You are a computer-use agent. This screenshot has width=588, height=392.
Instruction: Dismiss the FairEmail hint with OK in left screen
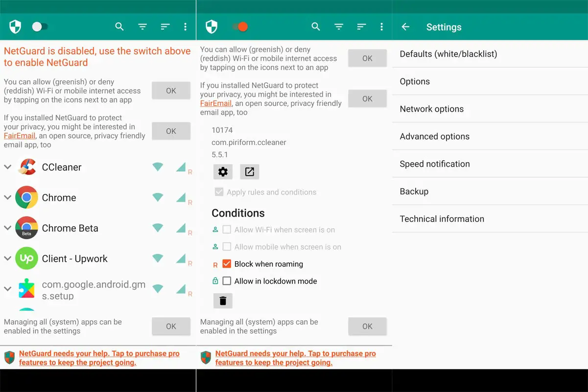171,131
